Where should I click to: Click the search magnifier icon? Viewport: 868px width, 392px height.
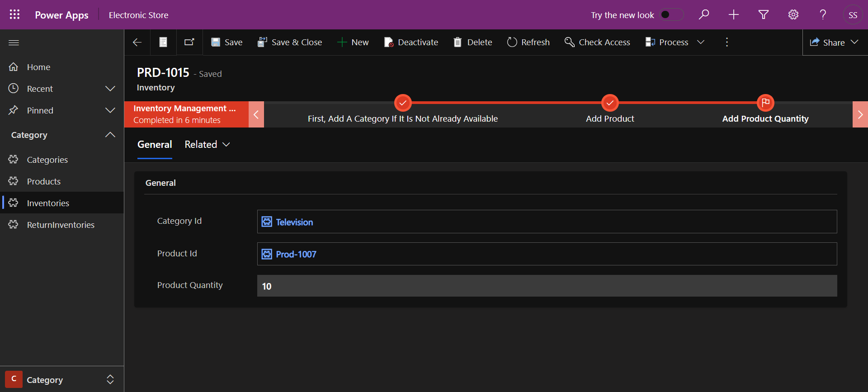click(x=703, y=15)
